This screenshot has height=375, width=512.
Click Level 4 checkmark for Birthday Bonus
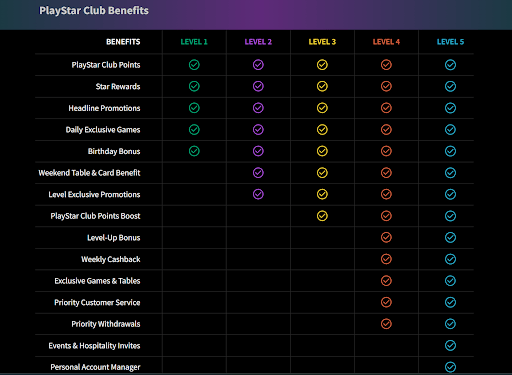tap(386, 151)
